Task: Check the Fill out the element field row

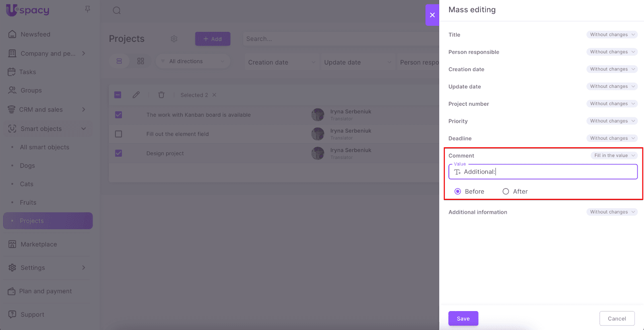Action: pos(118,134)
